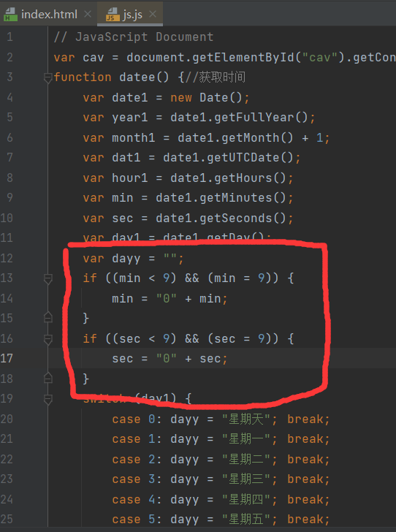
Task: Collapse the switch block fold on line 19
Action: click(47, 399)
